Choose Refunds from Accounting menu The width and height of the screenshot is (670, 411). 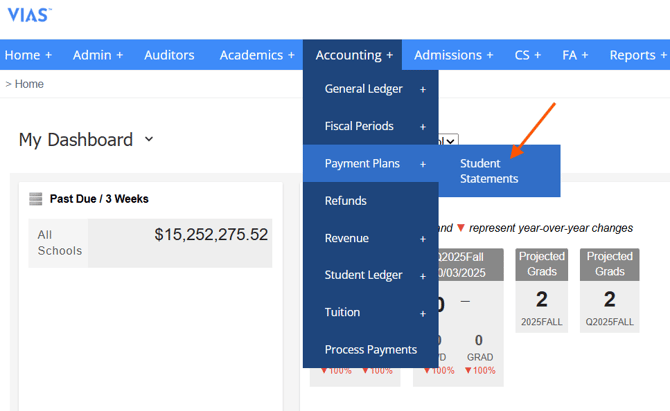point(346,201)
